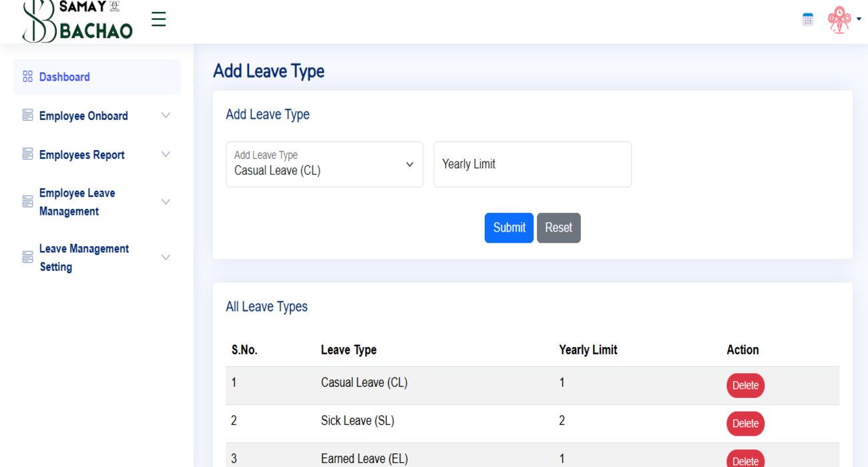Select Dashboard from the sidebar
868x467 pixels.
click(65, 76)
